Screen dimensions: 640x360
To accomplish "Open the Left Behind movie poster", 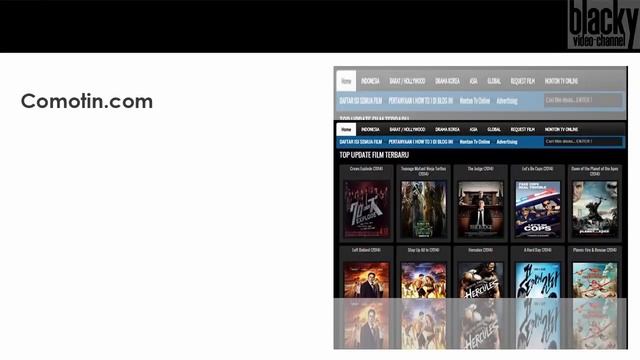I will [367, 280].
